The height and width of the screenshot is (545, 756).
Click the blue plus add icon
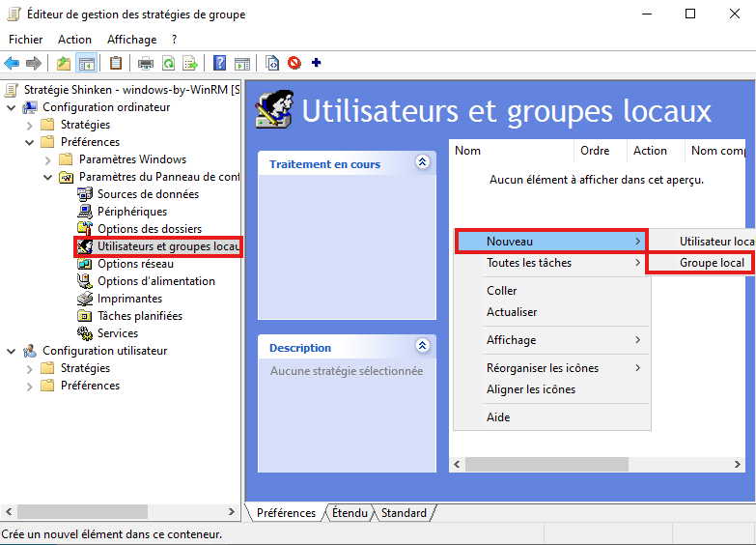316,64
